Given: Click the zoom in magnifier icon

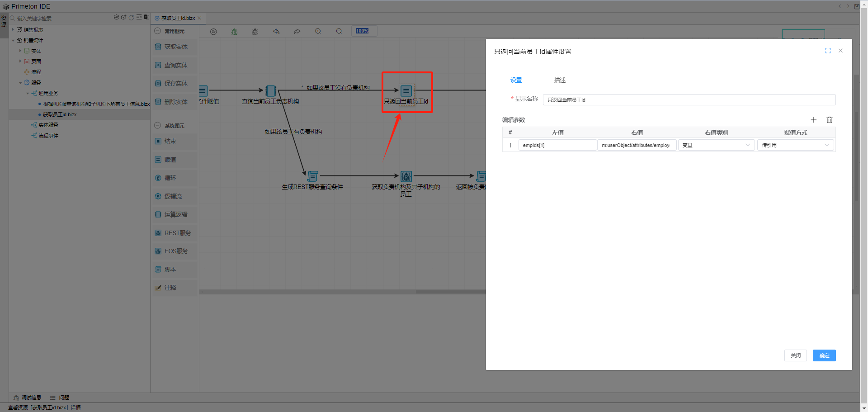Looking at the screenshot, I should pos(318,31).
